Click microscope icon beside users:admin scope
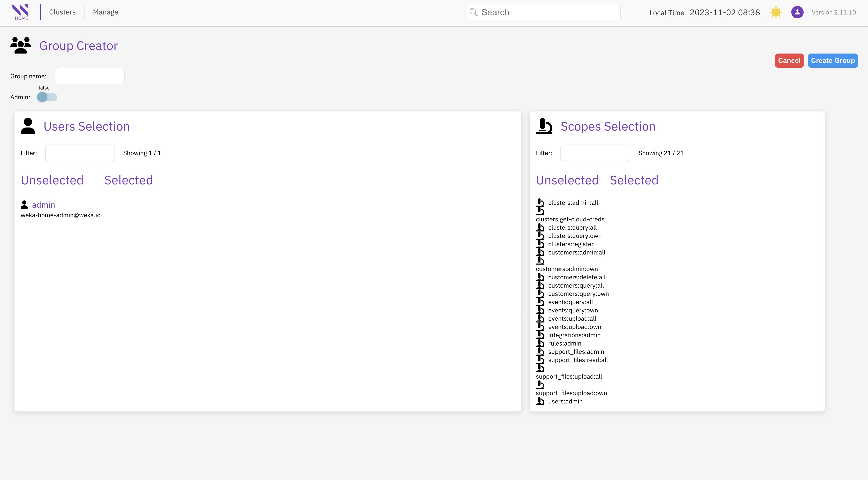 coord(540,401)
